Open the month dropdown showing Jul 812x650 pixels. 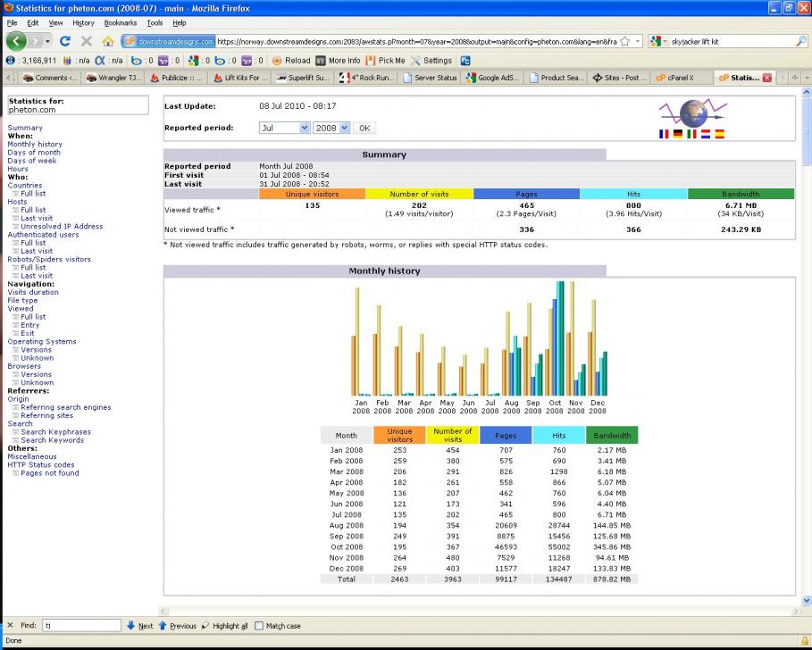284,128
